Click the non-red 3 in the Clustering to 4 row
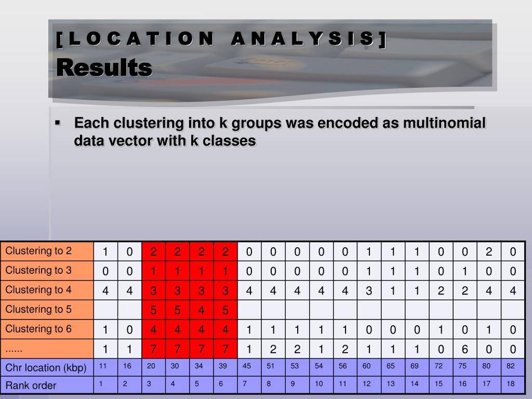Screen dimensions: 532x399 369,291
